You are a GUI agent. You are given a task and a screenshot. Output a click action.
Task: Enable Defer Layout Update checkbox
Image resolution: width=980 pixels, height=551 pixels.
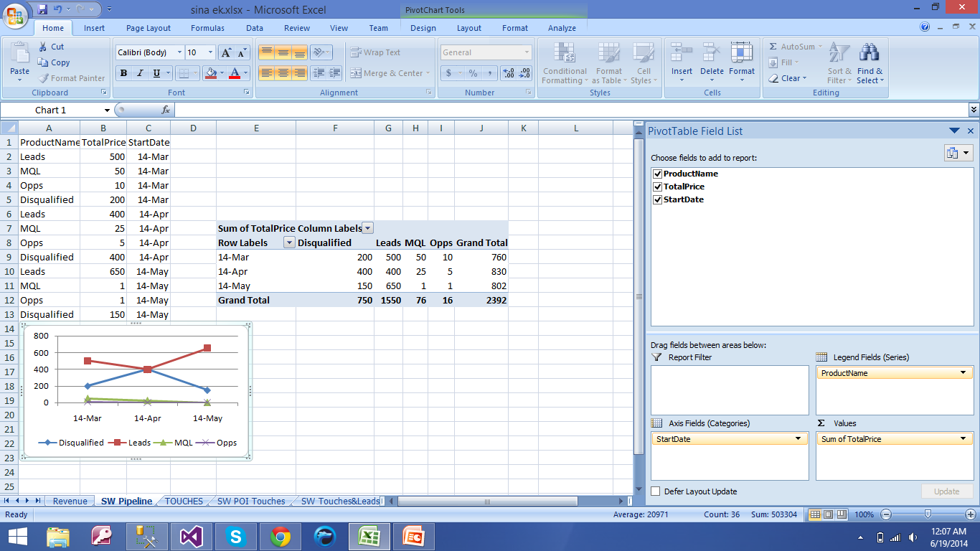point(656,491)
